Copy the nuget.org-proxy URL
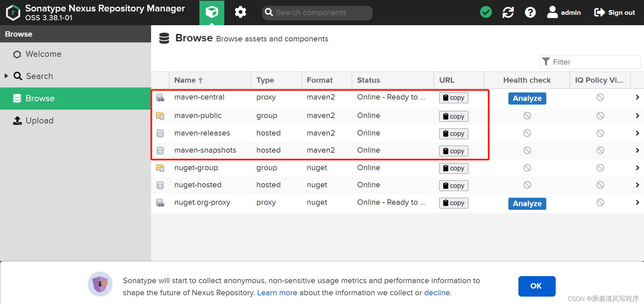The image size is (644, 305). (454, 203)
